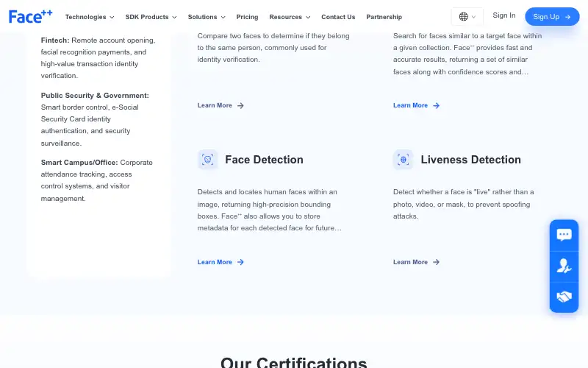Click the 'Search for faces similar' description text
588x368 pixels.
coord(467,54)
